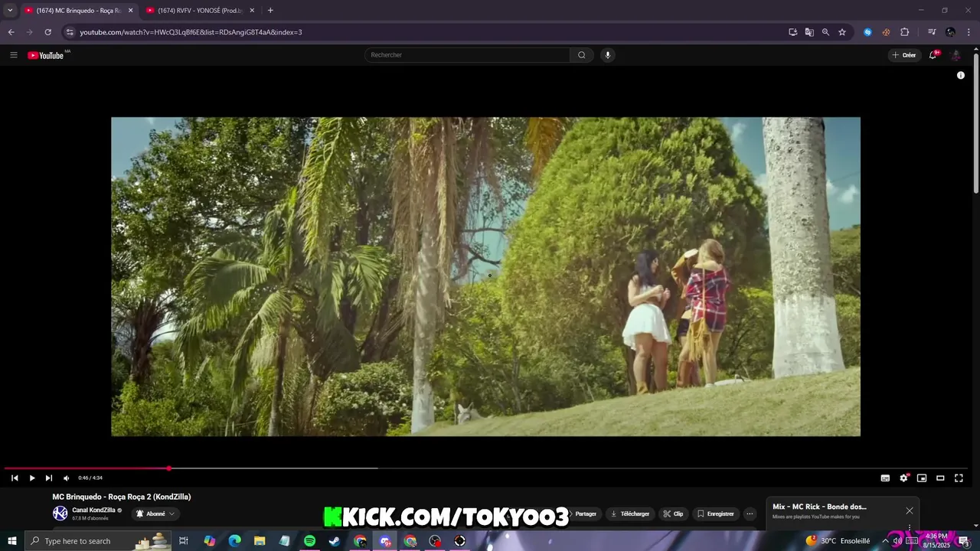This screenshot has width=980, height=551.
Task: Enter full screen mode
Action: point(959,478)
